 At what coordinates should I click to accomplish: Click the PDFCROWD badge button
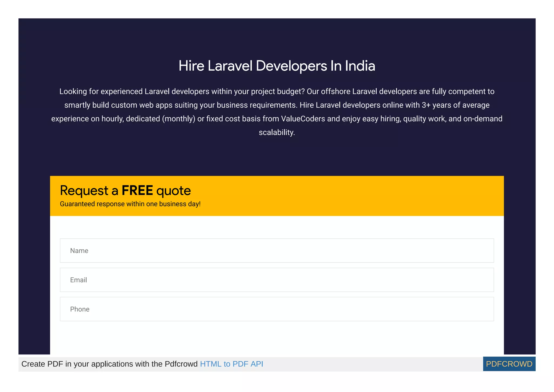509,364
